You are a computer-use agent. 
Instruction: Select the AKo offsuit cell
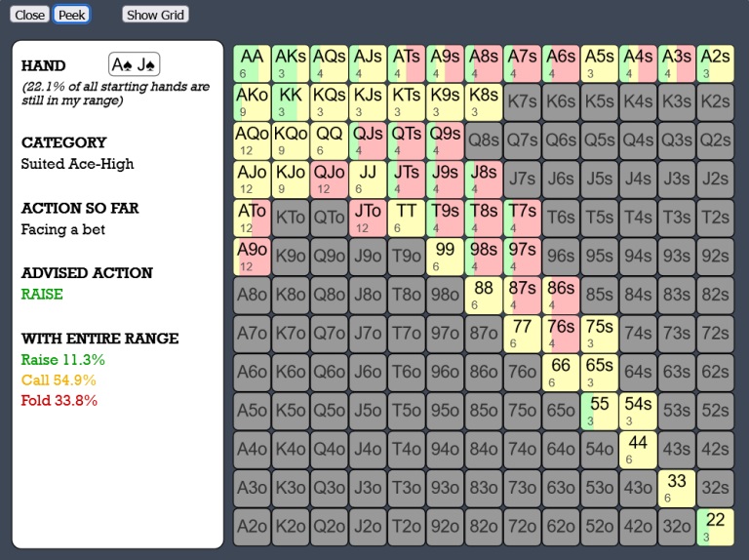pyautogui.click(x=252, y=102)
